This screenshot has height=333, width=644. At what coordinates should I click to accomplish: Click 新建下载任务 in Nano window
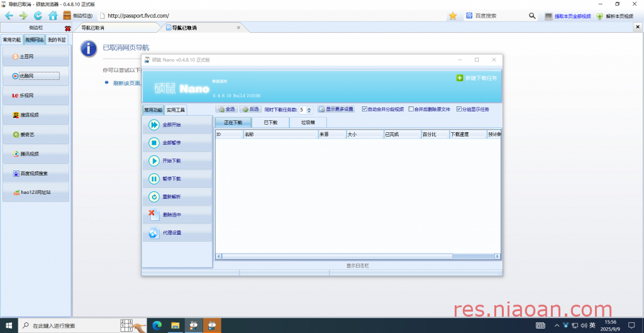pyautogui.click(x=477, y=77)
